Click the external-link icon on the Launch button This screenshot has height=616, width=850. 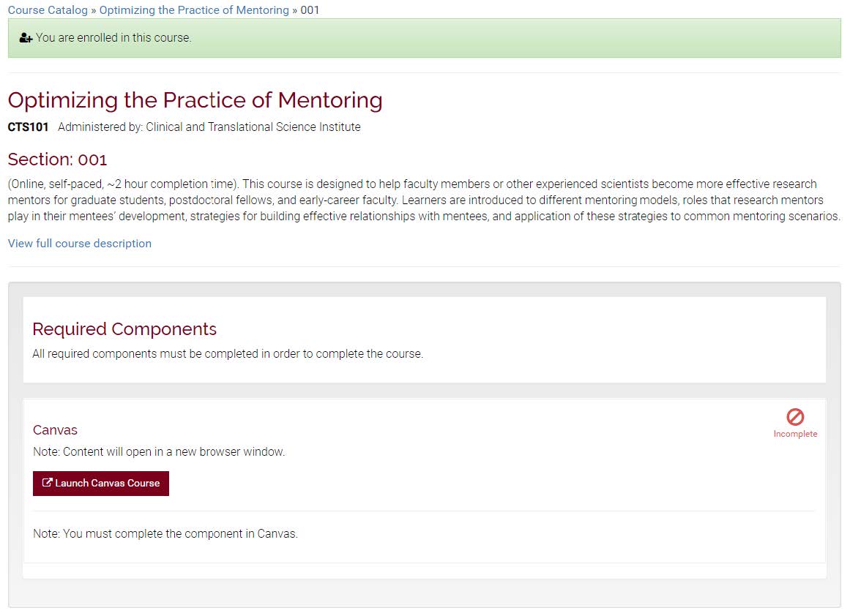click(x=48, y=483)
